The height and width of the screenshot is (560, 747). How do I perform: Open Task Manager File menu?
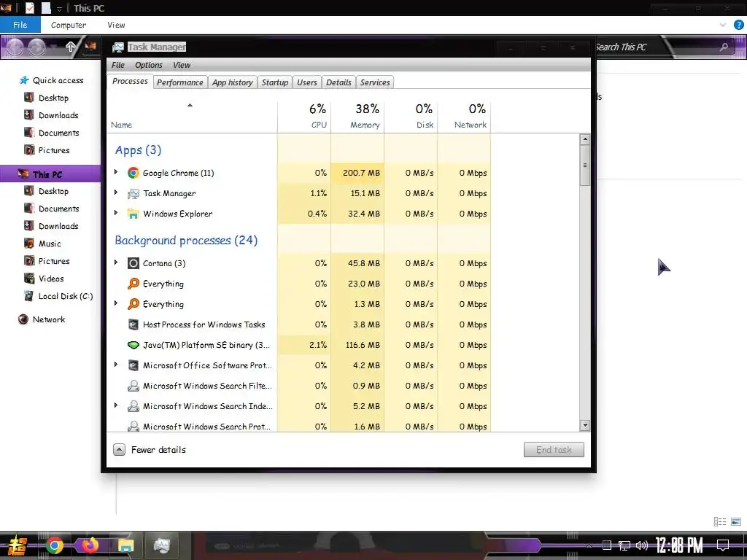(x=117, y=65)
